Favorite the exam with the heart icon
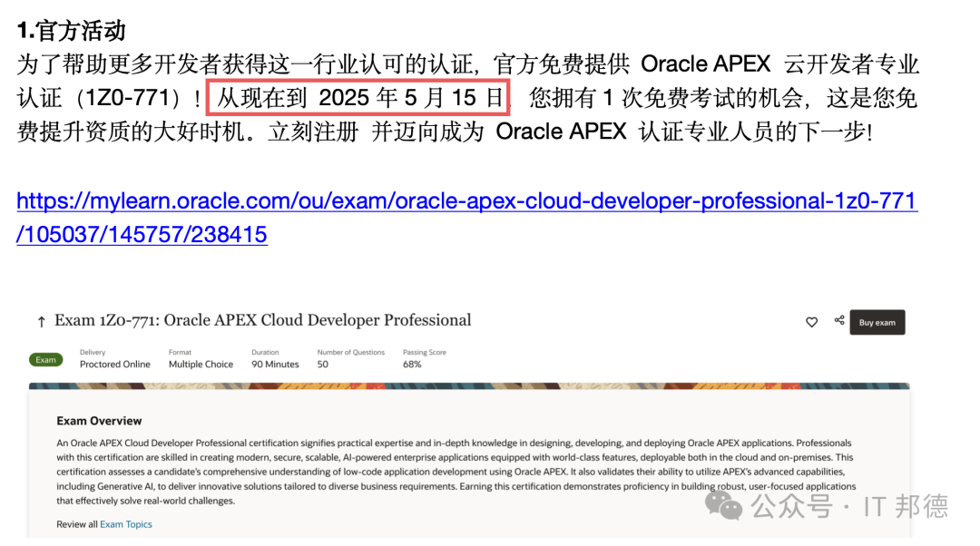980x546 pixels. (811, 322)
